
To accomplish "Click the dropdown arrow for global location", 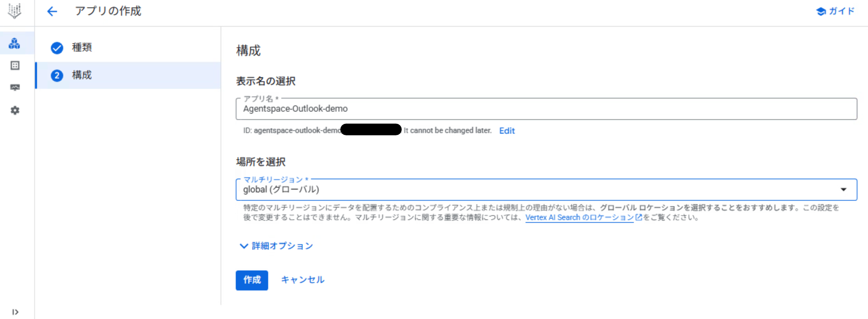I will tap(843, 190).
